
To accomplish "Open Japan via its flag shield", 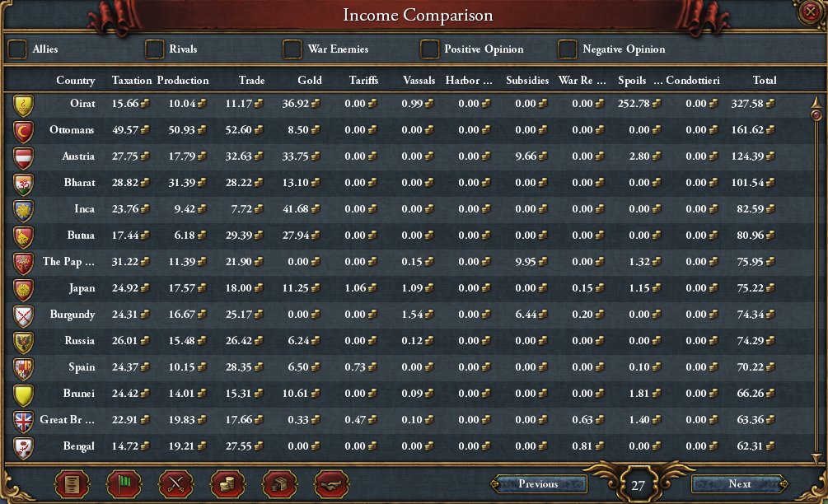I will 23,290.
